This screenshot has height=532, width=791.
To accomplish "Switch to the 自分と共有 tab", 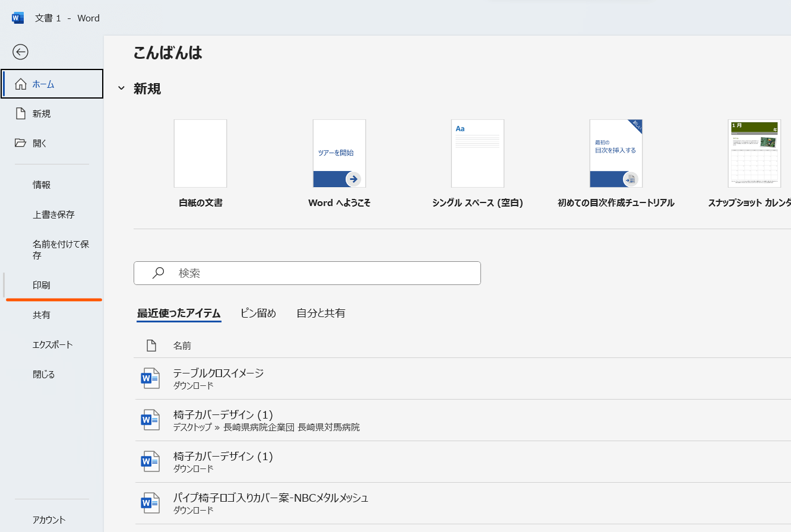I will [x=321, y=313].
